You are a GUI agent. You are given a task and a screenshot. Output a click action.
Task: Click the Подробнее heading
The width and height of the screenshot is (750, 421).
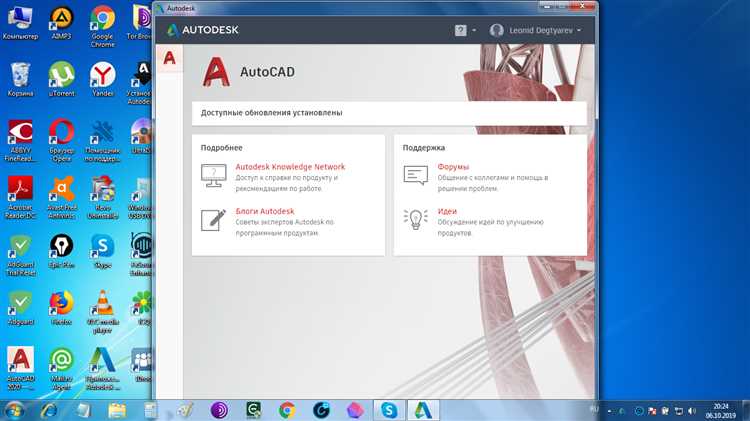click(x=221, y=148)
